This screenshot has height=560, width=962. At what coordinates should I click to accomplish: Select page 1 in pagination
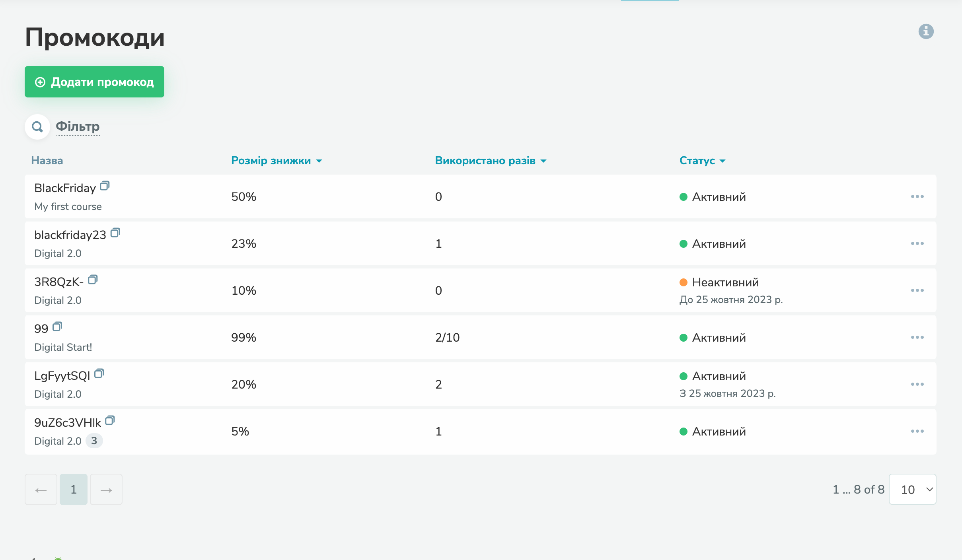coord(74,490)
